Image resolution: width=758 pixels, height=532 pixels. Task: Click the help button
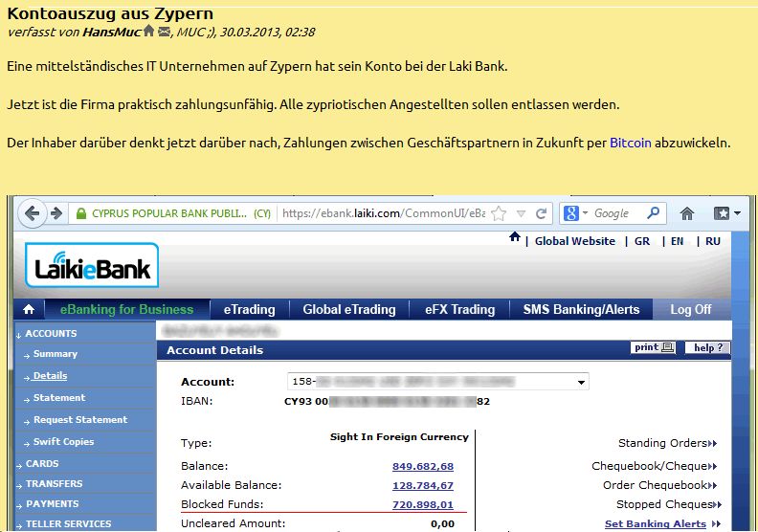(707, 347)
